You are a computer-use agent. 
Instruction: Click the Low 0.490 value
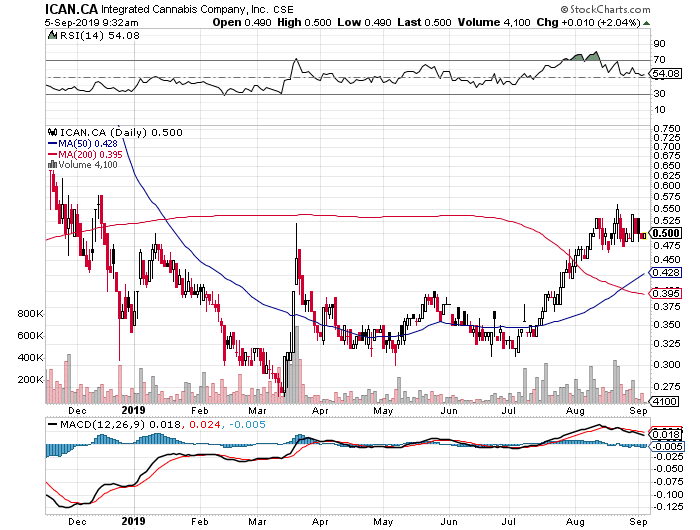tap(364, 22)
